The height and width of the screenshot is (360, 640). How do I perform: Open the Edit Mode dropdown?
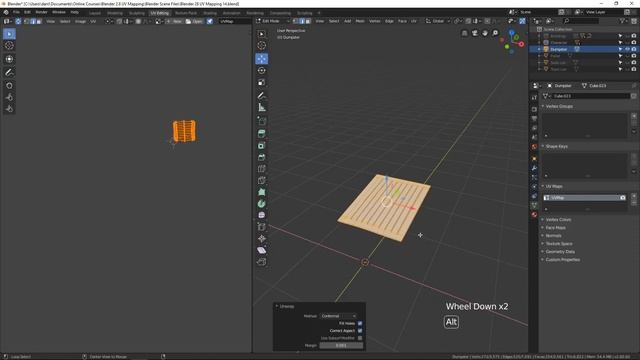[273, 21]
